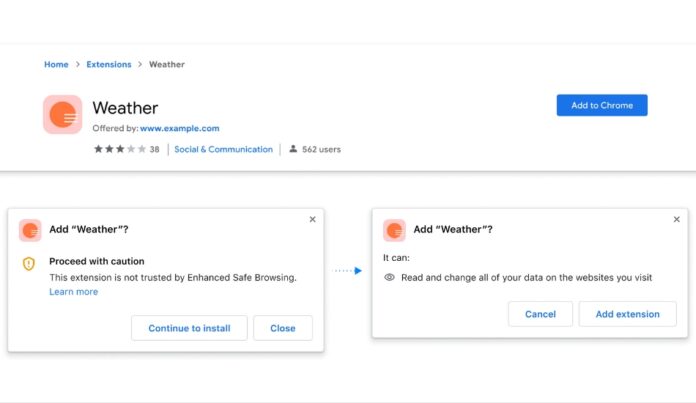The image size is (696, 403).
Task: Click the Weather breadcrumb text
Action: (167, 64)
